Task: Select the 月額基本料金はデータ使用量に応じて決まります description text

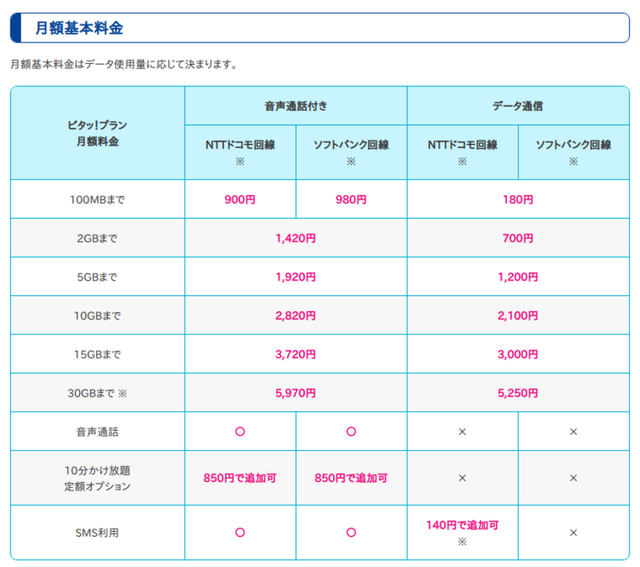Action: pos(124,64)
